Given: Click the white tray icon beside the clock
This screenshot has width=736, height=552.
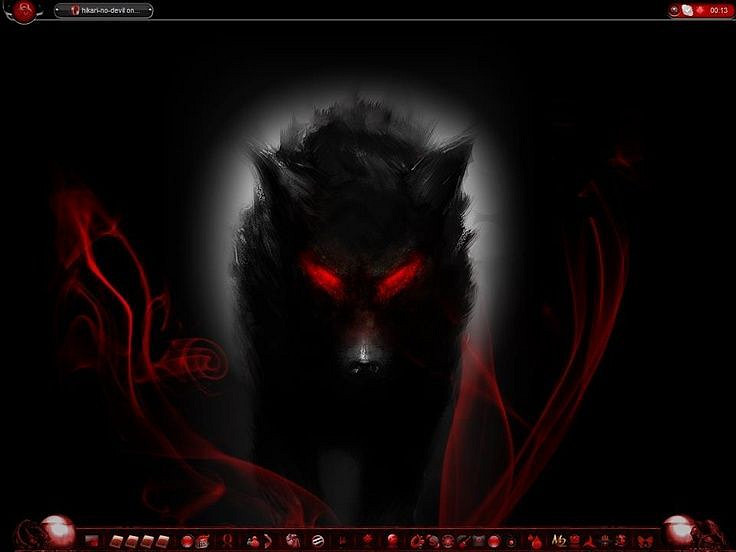Looking at the screenshot, I should (x=687, y=10).
